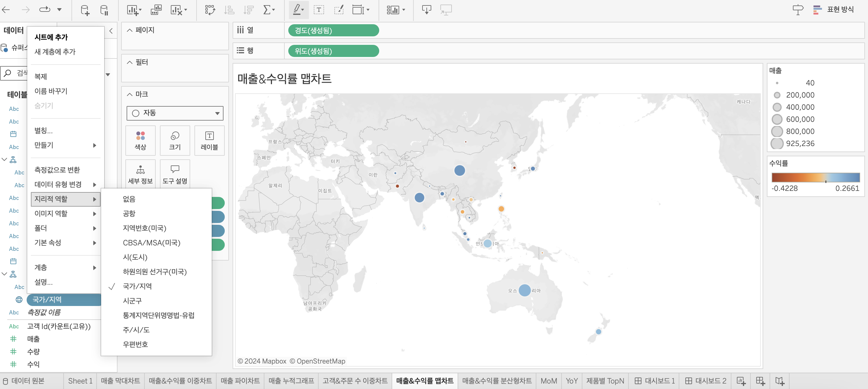Open the 표현 방식 Show Me panel
868x389 pixels.
tap(834, 9)
